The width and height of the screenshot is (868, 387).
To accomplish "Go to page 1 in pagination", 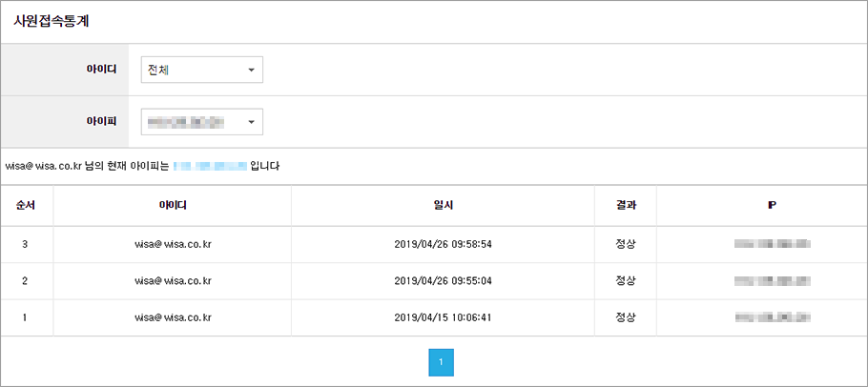I will click(x=442, y=362).
